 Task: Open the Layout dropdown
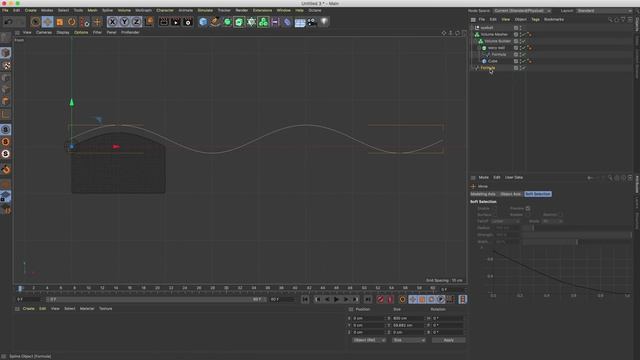[604, 11]
